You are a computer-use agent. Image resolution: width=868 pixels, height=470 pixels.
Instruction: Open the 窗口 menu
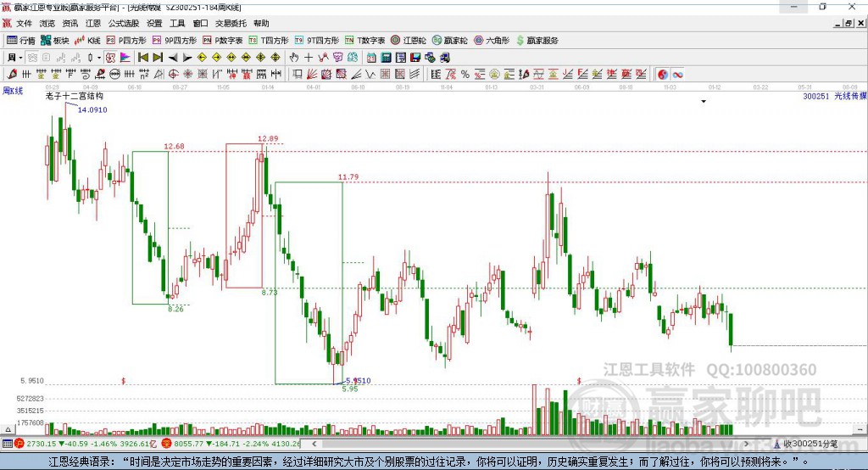(200, 23)
